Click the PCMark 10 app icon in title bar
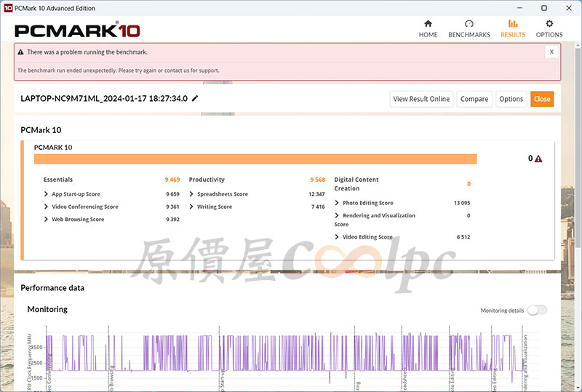The image size is (582, 392). click(8, 8)
